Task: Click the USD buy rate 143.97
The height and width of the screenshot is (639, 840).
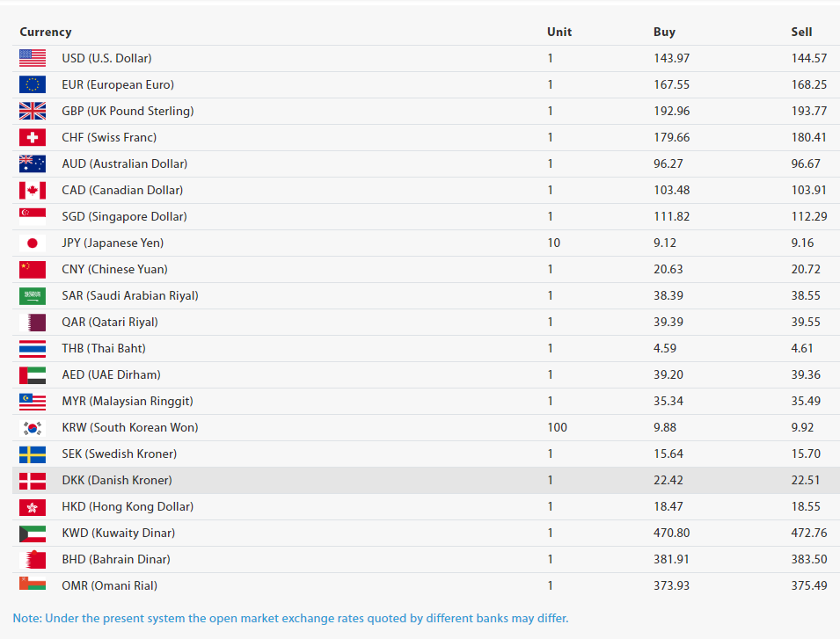Action: 671,58
